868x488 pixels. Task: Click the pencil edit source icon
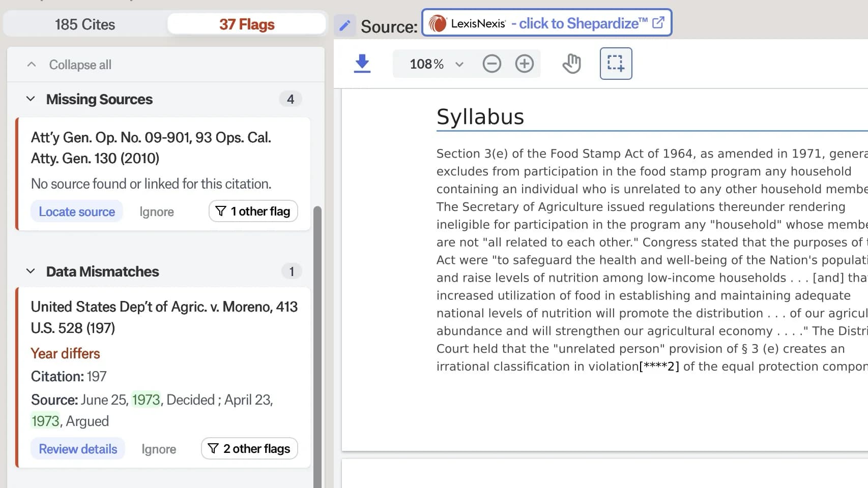pyautogui.click(x=345, y=25)
